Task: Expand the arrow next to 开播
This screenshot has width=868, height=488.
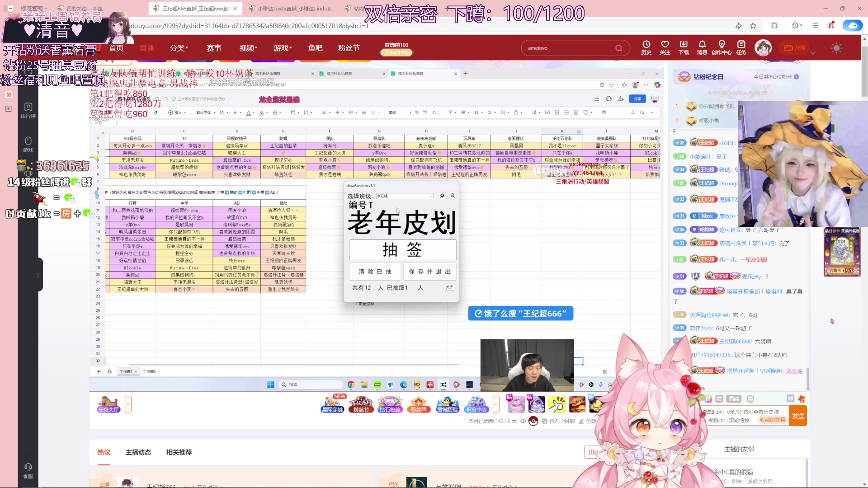Action: click(x=813, y=53)
